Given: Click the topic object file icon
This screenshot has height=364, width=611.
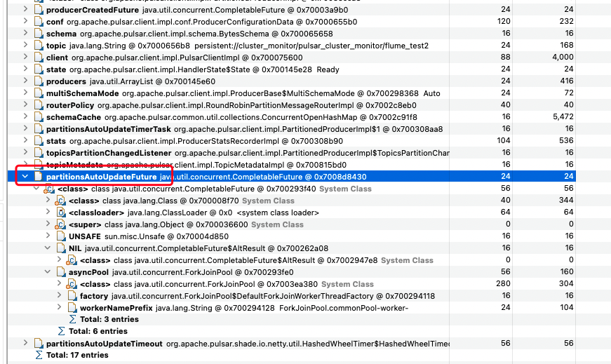Looking at the screenshot, I should tap(38, 45).
